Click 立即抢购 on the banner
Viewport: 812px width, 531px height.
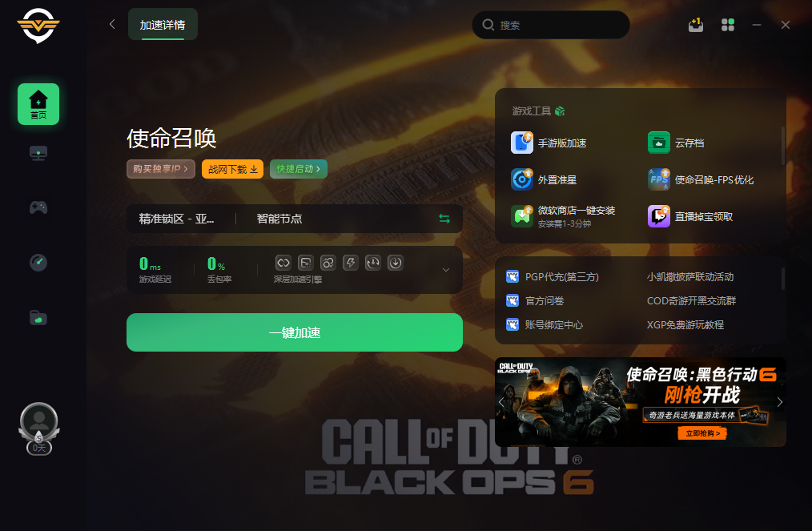point(702,433)
